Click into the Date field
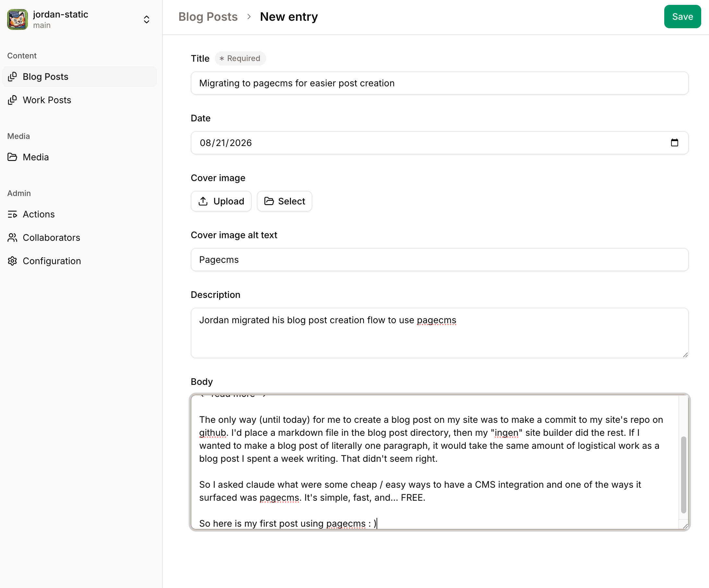Viewport: 709px width, 588px height. click(x=439, y=143)
